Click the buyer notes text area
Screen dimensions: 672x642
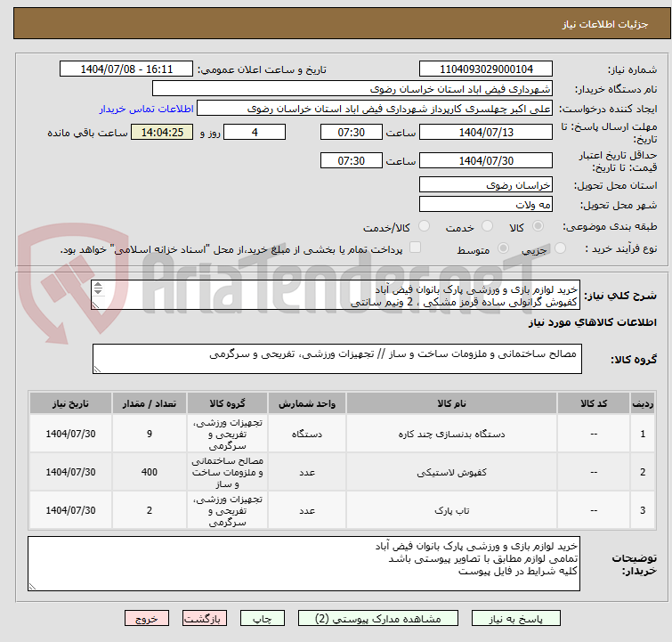(304, 564)
